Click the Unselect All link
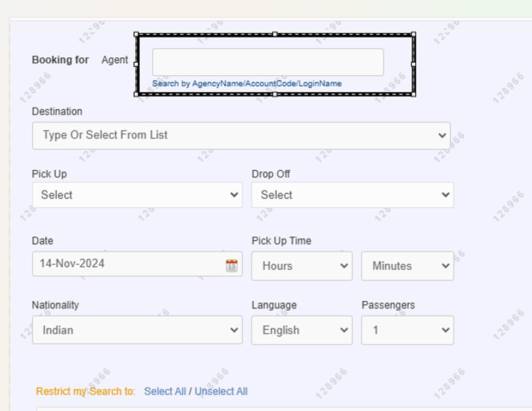Viewport: 532px width, 411px height. pos(221,391)
